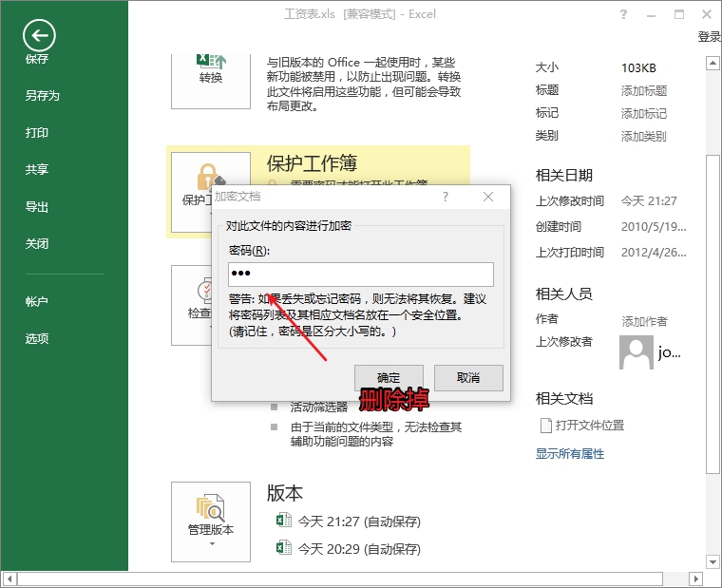Click the 确定 button in encrypt dialog

(389, 378)
